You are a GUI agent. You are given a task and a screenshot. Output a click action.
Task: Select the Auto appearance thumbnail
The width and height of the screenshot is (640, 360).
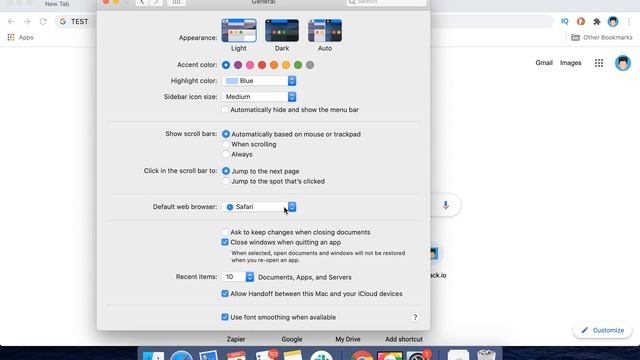click(325, 30)
